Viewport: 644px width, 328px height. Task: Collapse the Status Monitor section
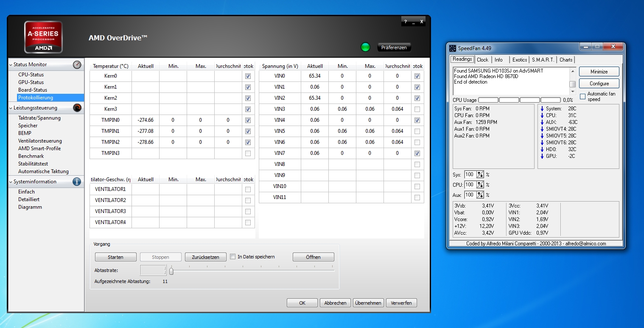(11, 64)
